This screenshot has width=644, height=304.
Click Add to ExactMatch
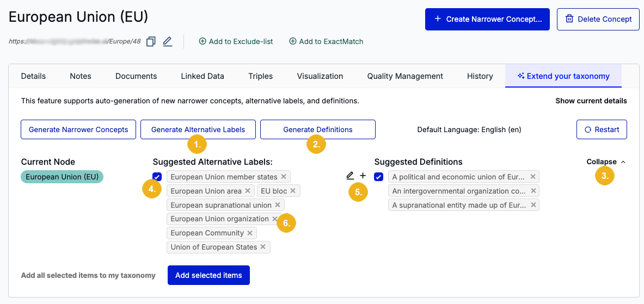[x=326, y=41]
